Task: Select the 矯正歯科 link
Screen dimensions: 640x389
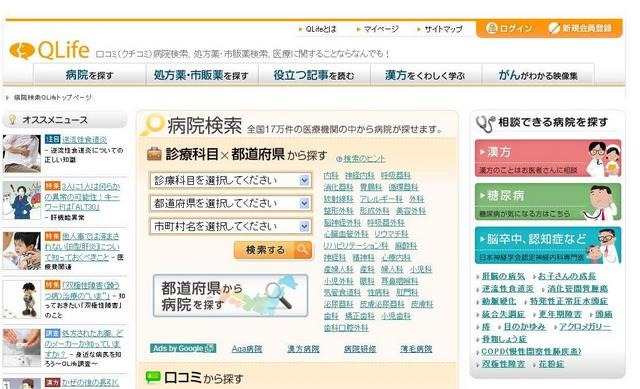Action: 360,316
